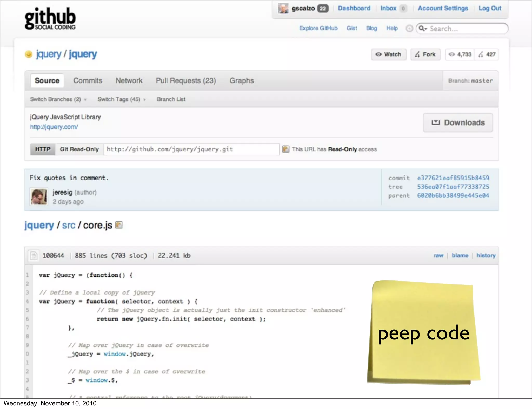This screenshot has height=409, width=532.
Task: Click the round icon left of the search box
Action: coord(409,28)
